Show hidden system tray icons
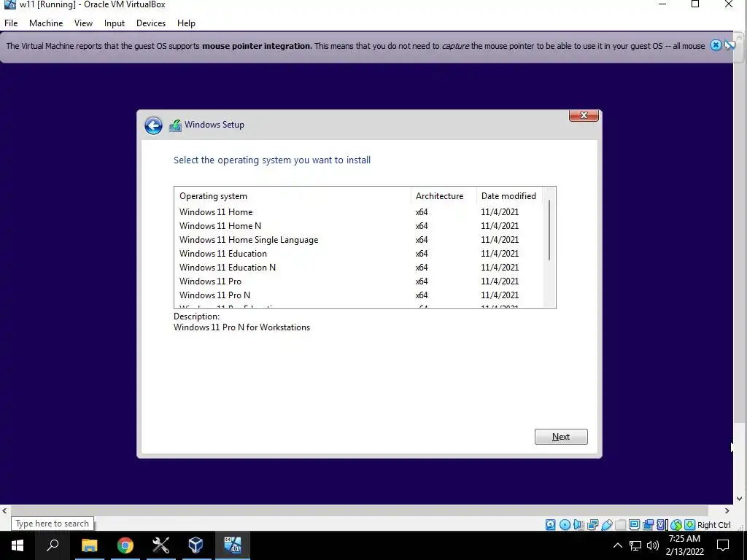747x560 pixels. (x=617, y=545)
